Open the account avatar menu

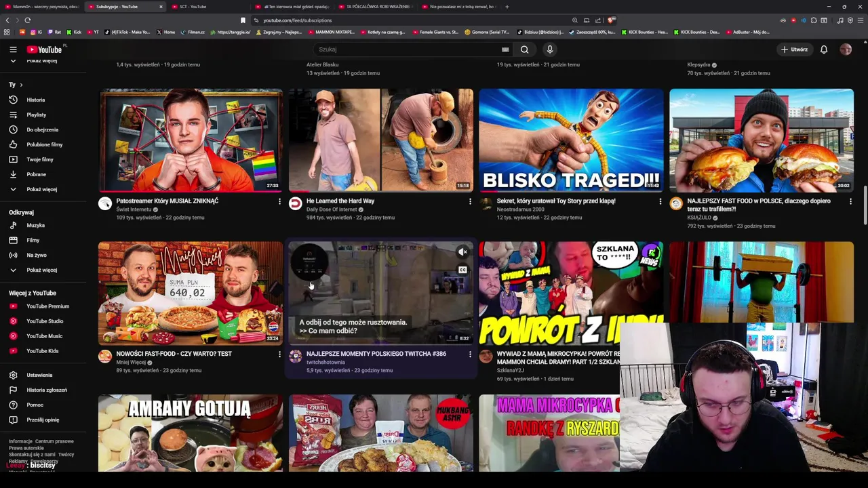[846, 49]
